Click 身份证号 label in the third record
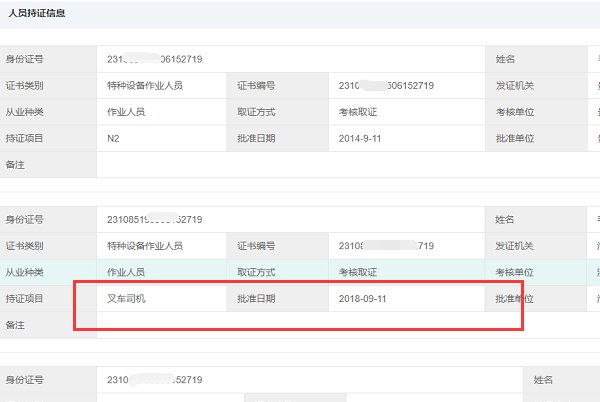Screen dimensions: 600x402 24,380
